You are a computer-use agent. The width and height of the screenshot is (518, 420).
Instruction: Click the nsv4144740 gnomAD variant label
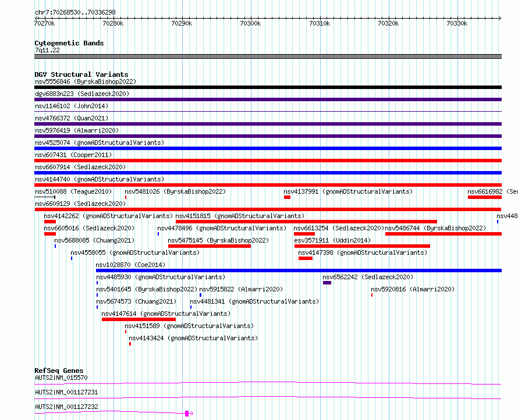click(100, 179)
